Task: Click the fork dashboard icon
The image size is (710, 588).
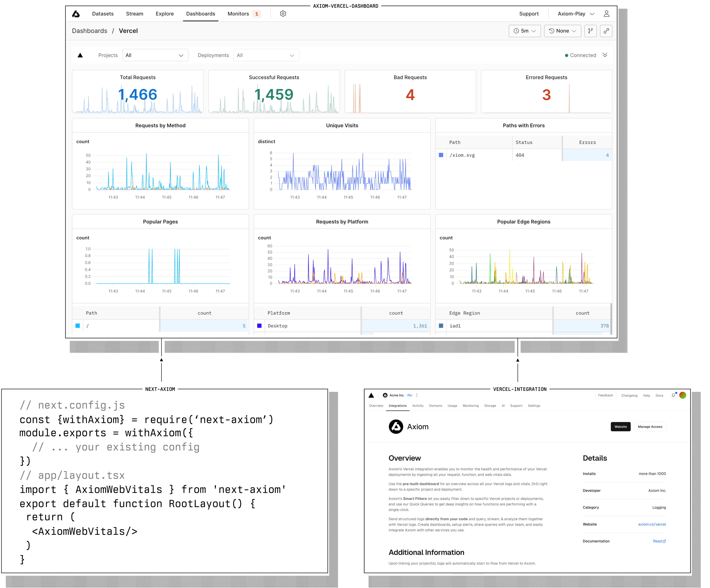Action: 590,31
